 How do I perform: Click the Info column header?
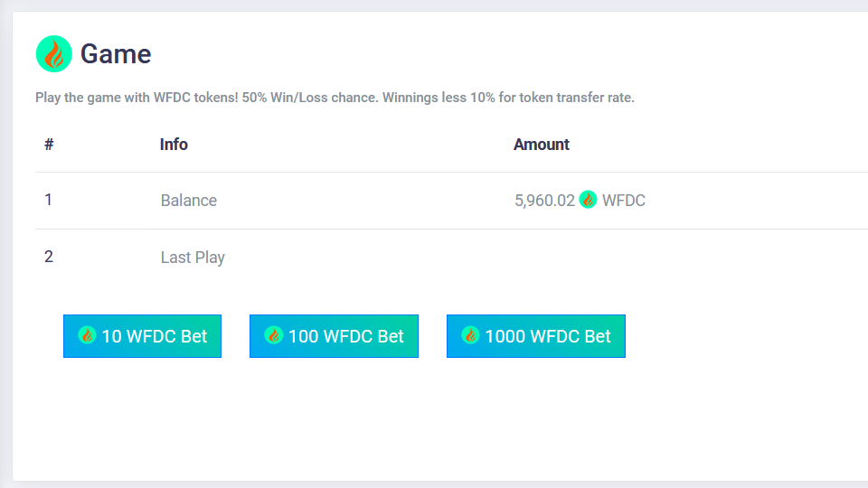[174, 145]
